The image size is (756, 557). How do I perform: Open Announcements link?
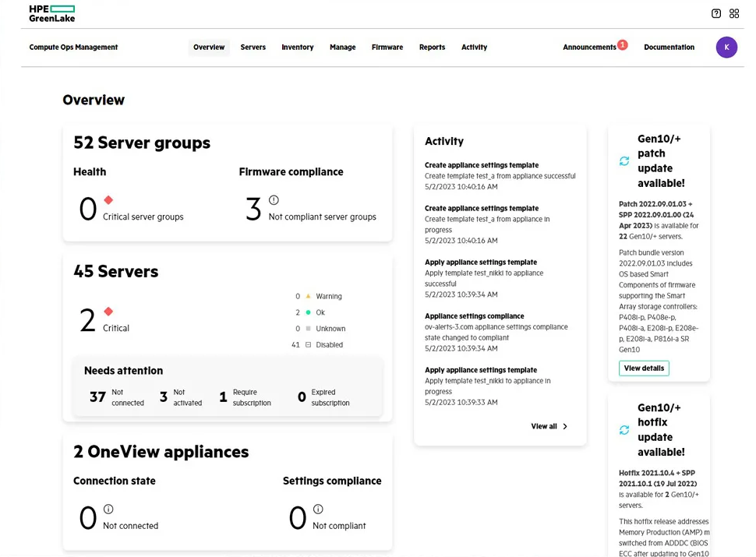(x=589, y=48)
